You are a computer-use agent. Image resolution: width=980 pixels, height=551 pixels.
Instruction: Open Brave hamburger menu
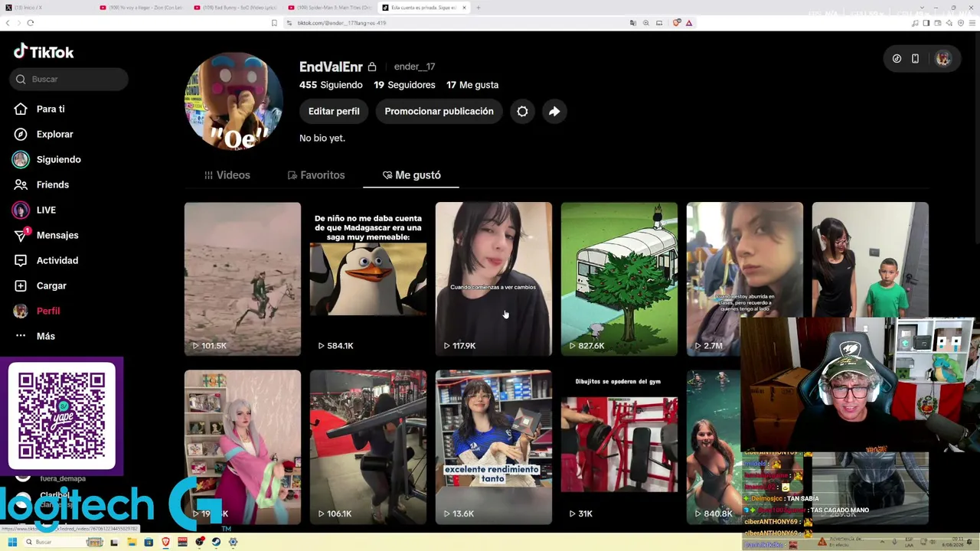click(x=972, y=23)
